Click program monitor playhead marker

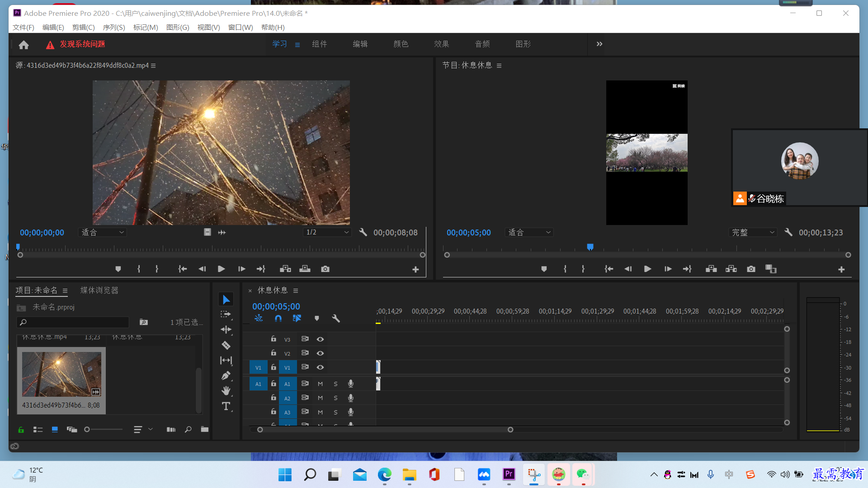coord(590,247)
